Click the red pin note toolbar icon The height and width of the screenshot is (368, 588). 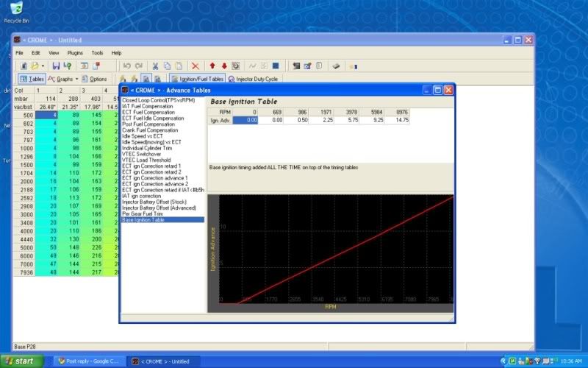point(96,66)
